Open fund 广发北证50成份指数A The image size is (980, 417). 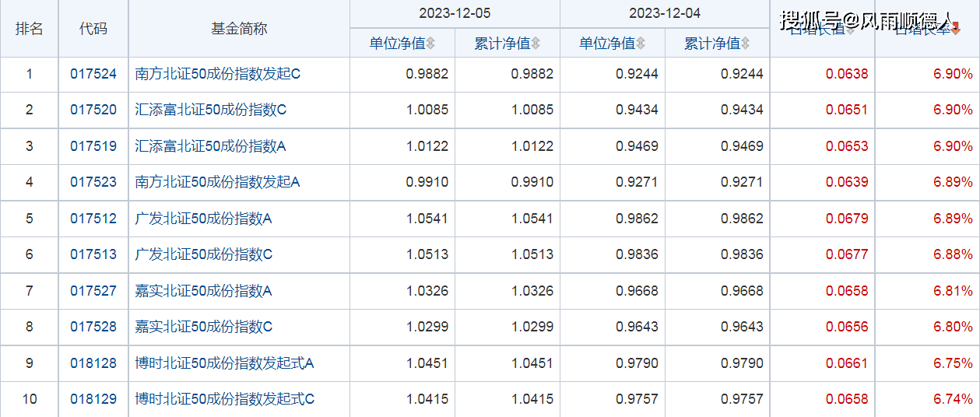[204, 219]
